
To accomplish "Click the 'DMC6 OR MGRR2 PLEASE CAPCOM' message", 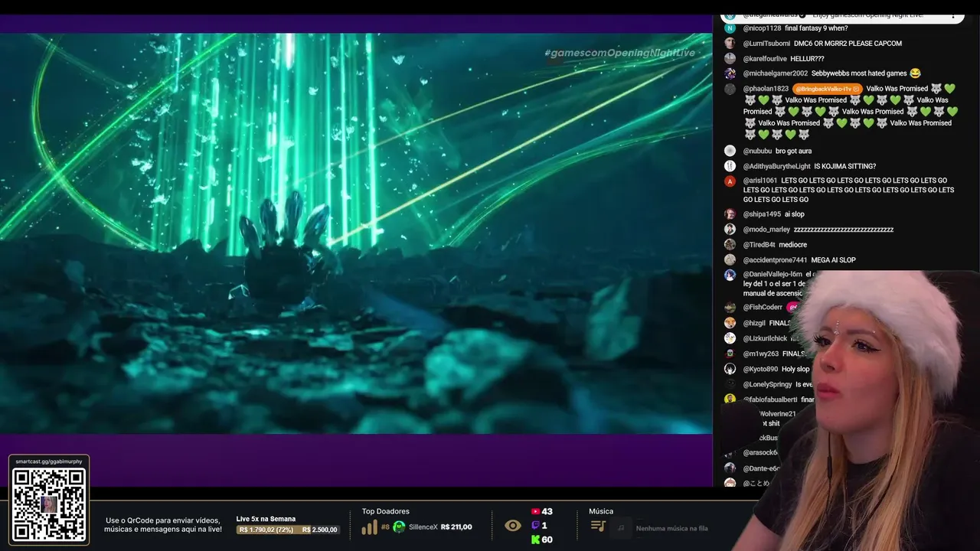I will pyautogui.click(x=848, y=44).
